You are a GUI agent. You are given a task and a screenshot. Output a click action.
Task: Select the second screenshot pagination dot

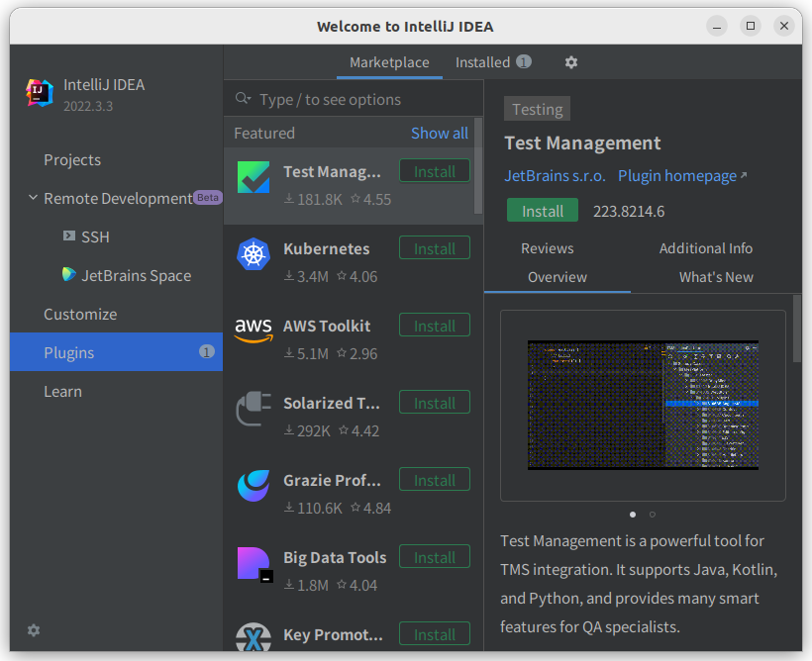pyautogui.click(x=653, y=515)
